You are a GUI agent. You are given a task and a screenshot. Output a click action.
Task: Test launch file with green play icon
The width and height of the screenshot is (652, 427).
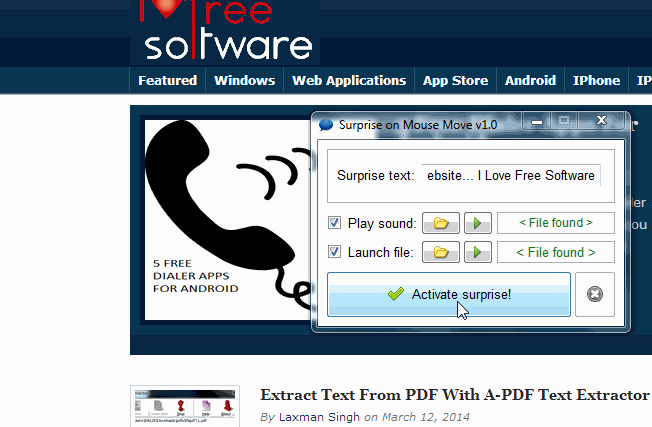coord(476,253)
